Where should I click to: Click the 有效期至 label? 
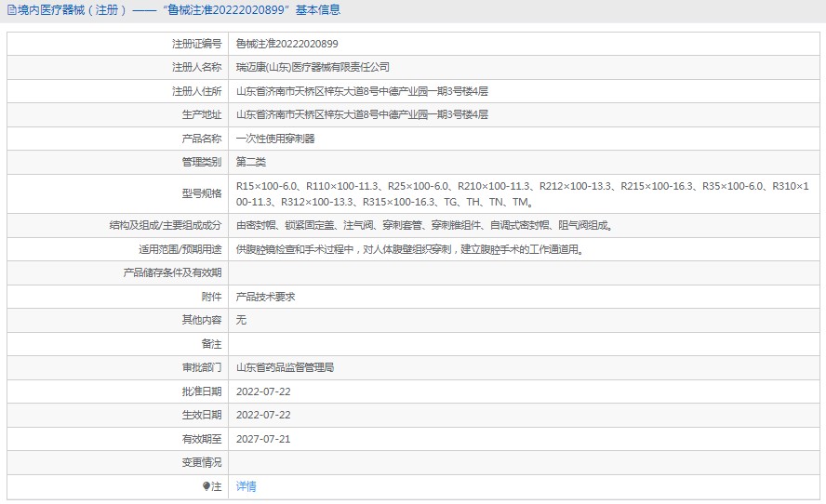202,439
